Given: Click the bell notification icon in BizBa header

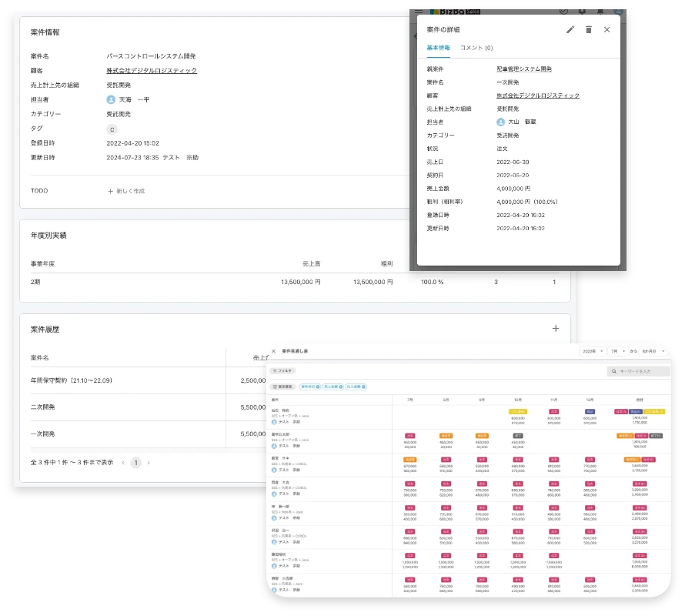Looking at the screenshot, I should 600,12.
